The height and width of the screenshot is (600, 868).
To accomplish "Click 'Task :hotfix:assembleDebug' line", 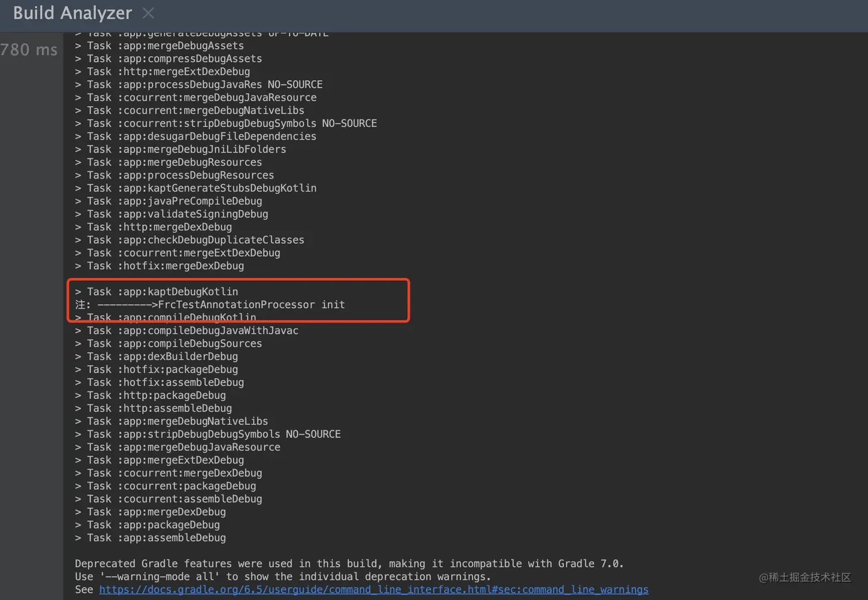I will 159,382.
